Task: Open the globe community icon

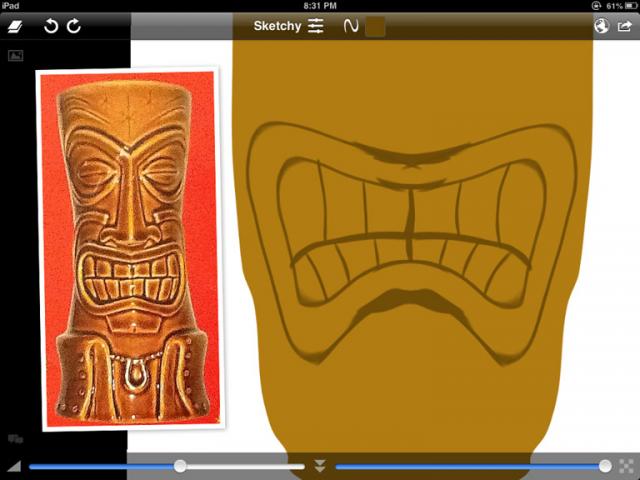Action: (x=601, y=26)
